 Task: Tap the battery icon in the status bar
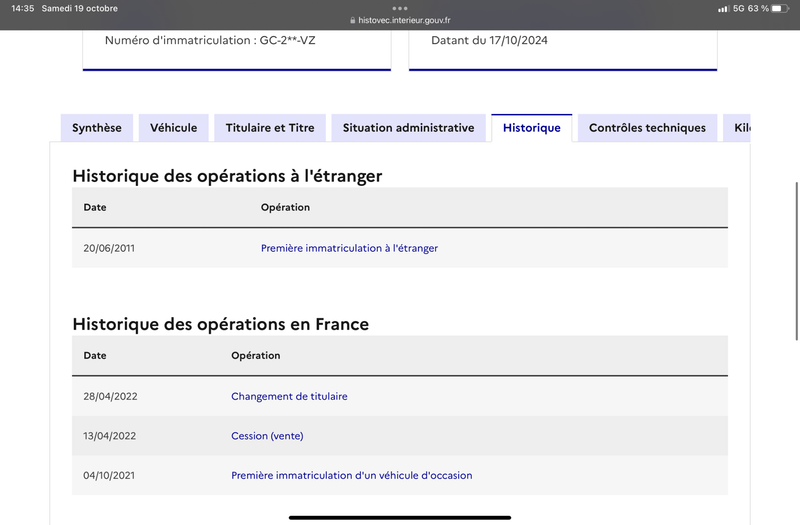coord(780,8)
